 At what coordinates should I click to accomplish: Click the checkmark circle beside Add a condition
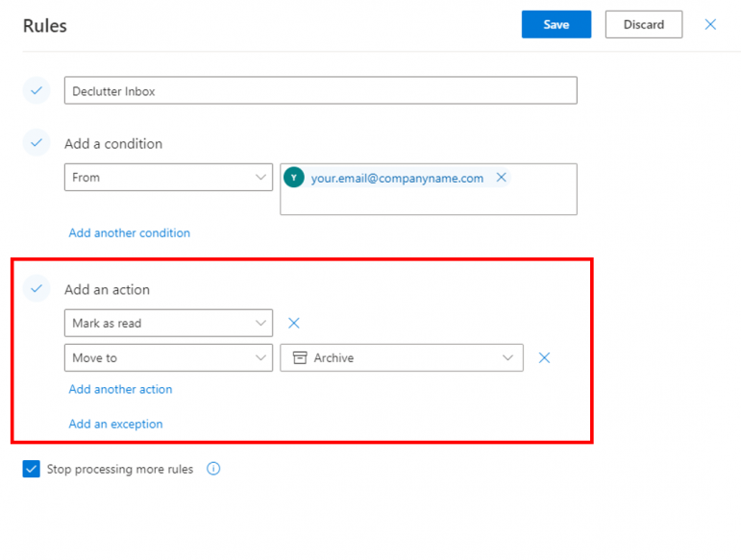coord(37,143)
